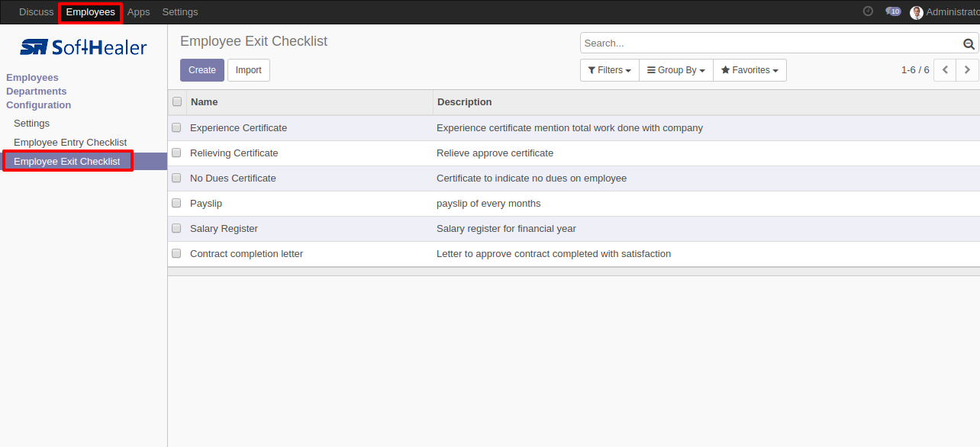Open the chat messages notification icon
Image resolution: width=980 pixels, height=447 pixels.
[892, 11]
